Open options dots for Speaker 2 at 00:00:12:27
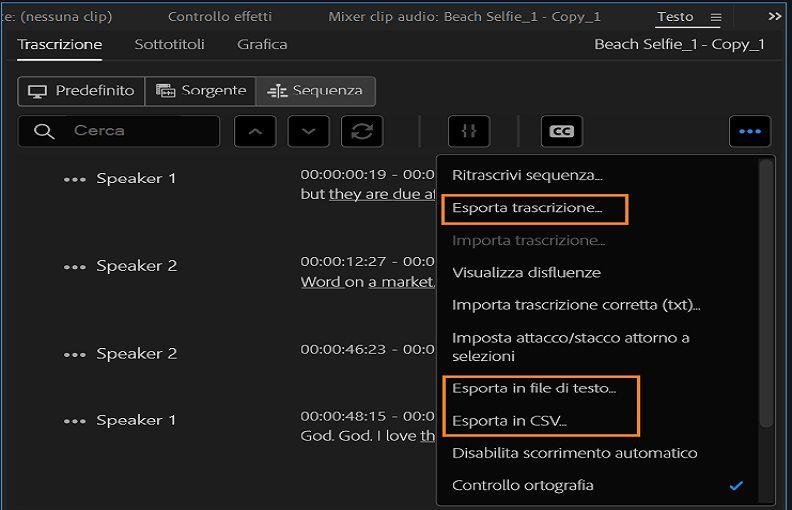This screenshot has width=792, height=510. point(75,267)
